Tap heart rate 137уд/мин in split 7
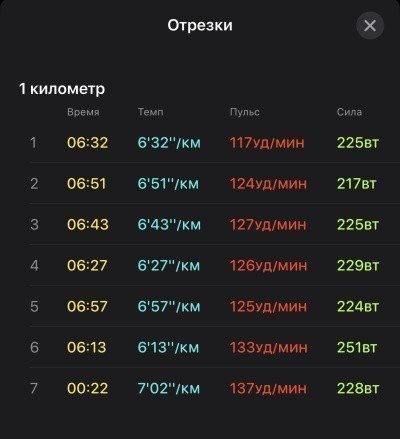The width and height of the screenshot is (400, 439). [x=268, y=388]
